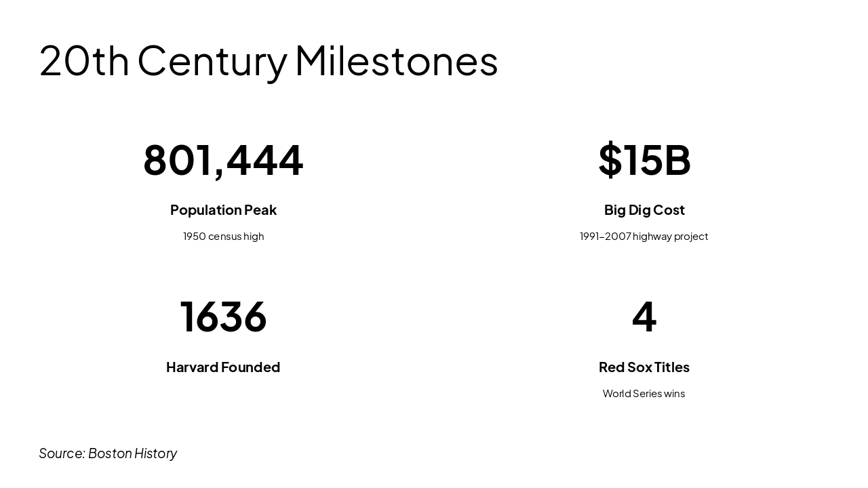
Task: Click the word 'Harvard' in the label
Action: 192,367
